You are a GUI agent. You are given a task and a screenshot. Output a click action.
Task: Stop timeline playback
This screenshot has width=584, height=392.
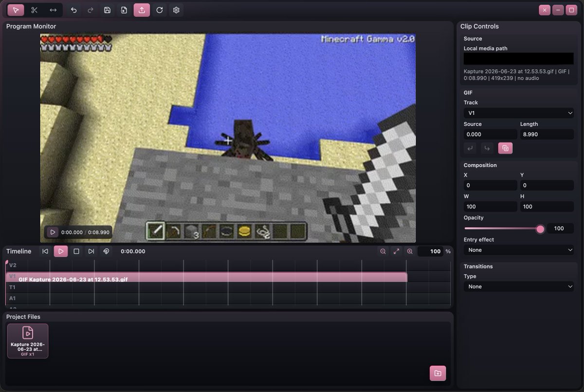[x=76, y=251]
